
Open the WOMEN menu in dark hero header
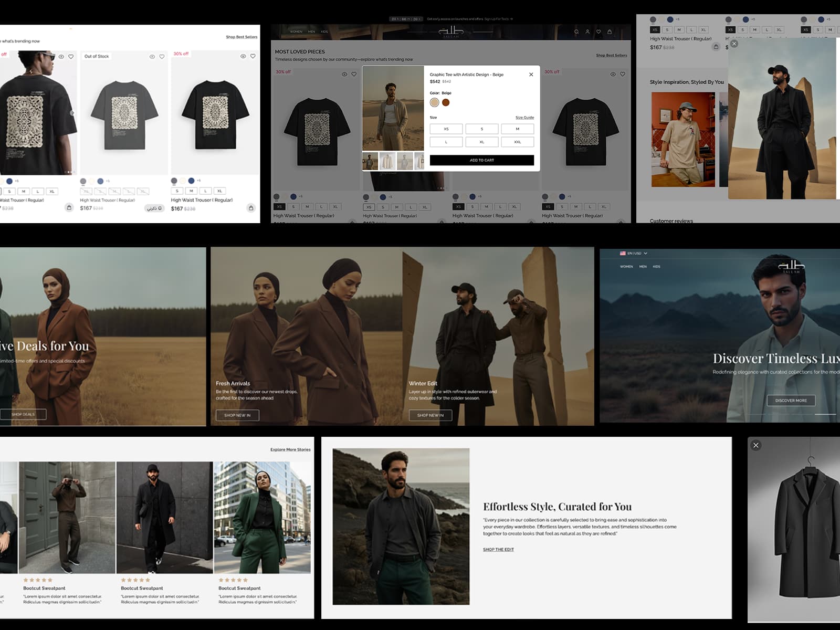coord(626,267)
